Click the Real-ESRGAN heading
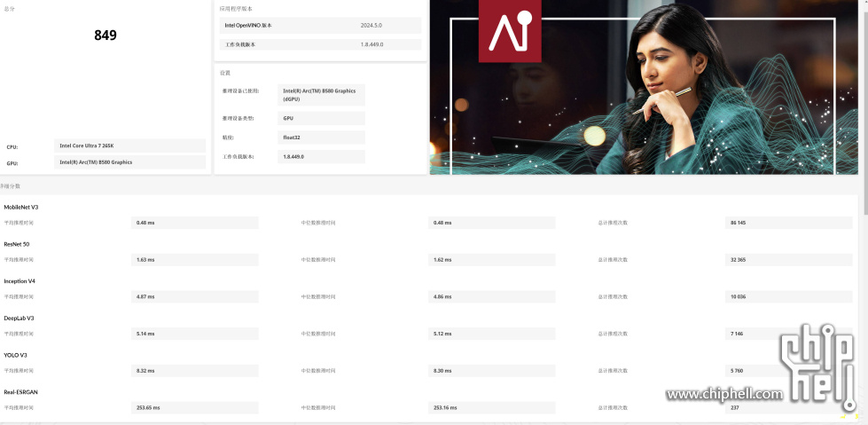This screenshot has height=425, width=868. pyautogui.click(x=20, y=392)
